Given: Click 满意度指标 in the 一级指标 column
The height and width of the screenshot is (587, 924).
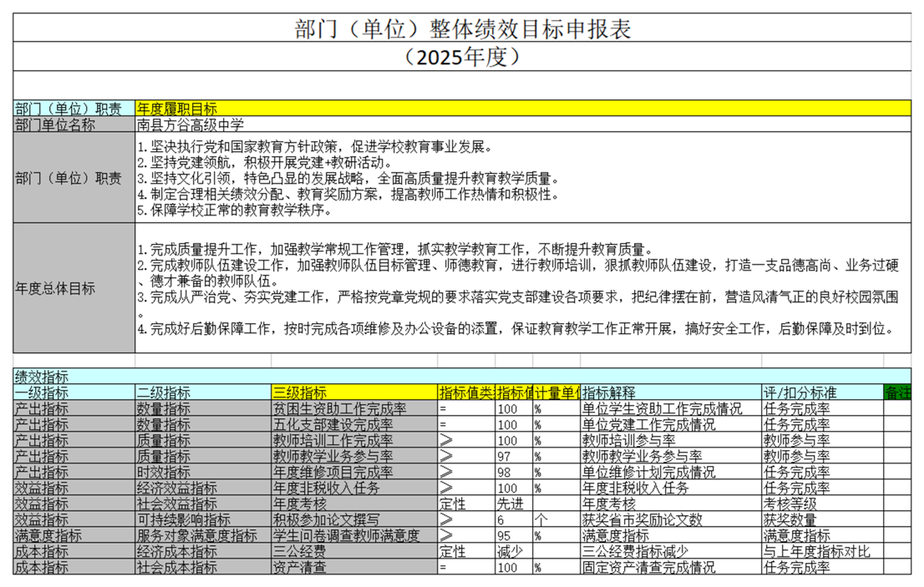Looking at the screenshot, I should point(74,536).
